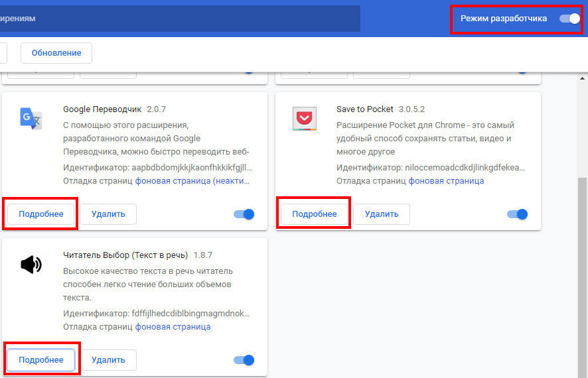Disable the Читатель Выбор extension toggle

pos(244,360)
